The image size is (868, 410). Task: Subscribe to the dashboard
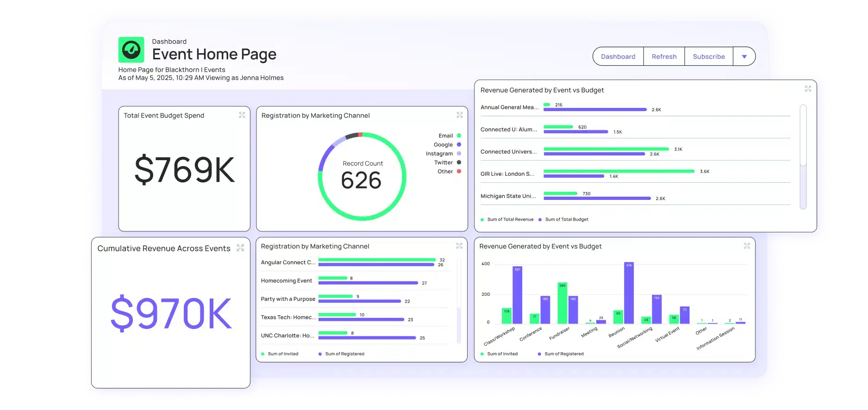pos(709,56)
